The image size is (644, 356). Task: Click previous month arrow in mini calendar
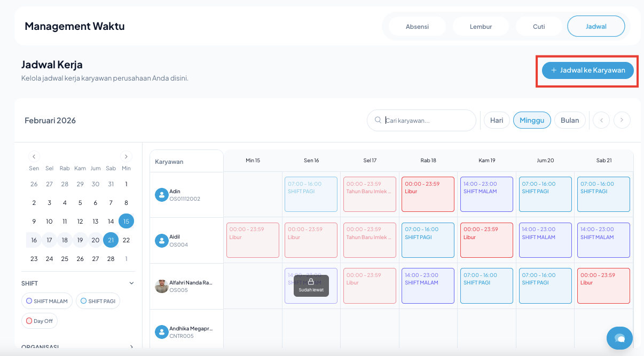coord(34,156)
